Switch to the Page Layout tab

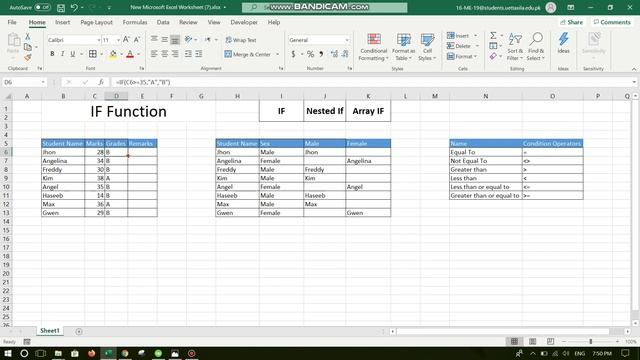point(96,22)
